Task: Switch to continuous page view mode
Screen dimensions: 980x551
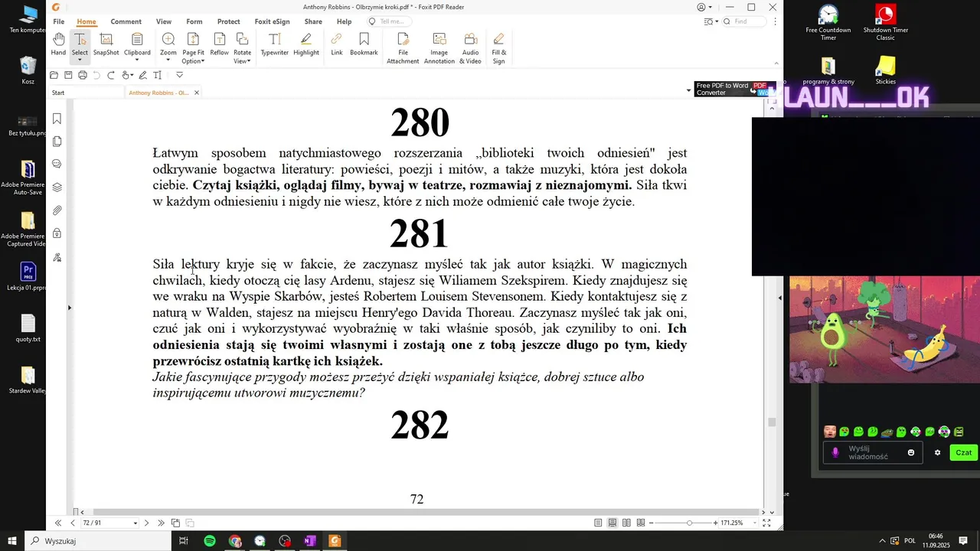Action: pyautogui.click(x=612, y=523)
